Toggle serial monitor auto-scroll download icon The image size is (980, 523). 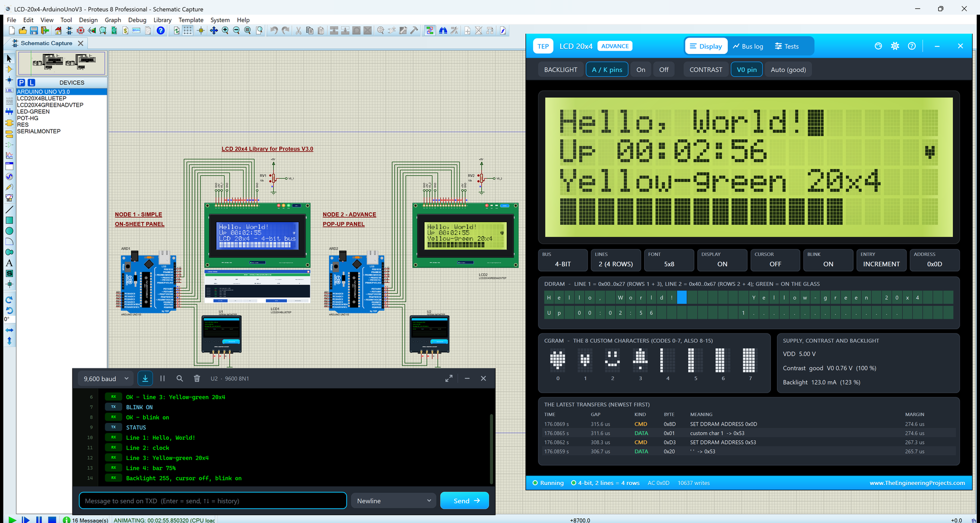pos(145,378)
